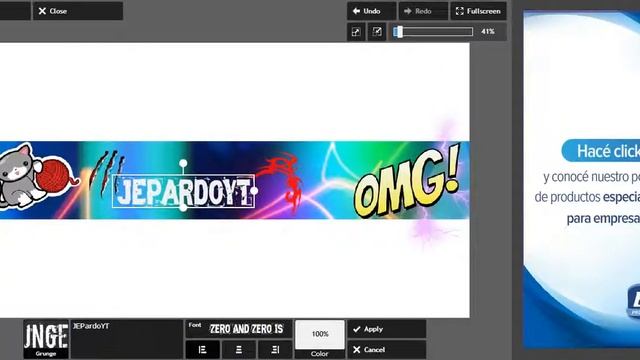Open the Color swatch picker

pyautogui.click(x=320, y=338)
